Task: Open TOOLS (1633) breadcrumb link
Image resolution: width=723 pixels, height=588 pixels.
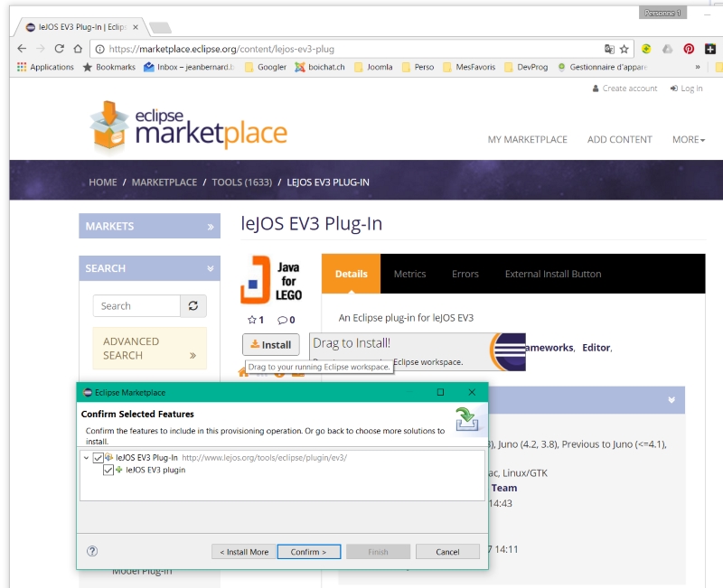Action: 241,182
